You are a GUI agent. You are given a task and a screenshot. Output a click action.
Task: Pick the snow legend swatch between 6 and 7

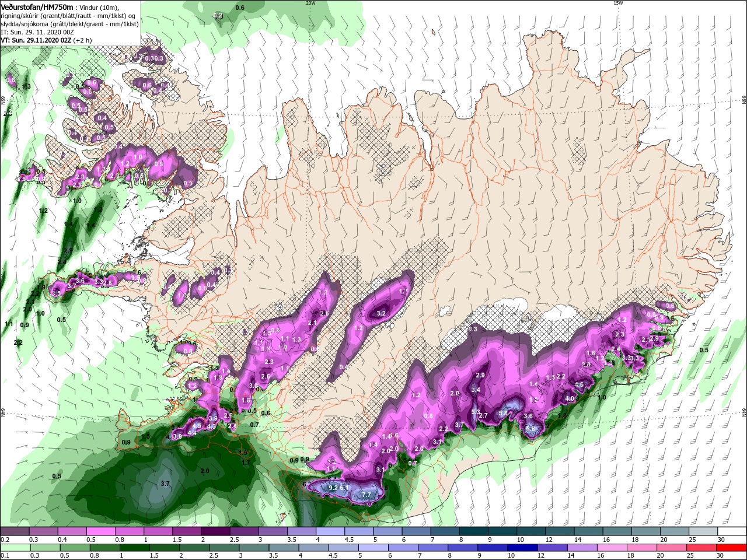coord(417,531)
